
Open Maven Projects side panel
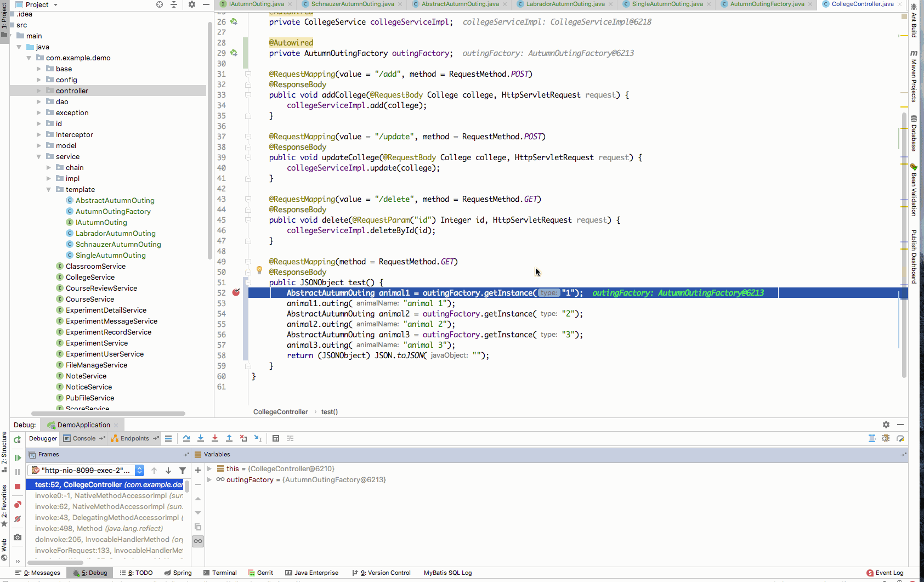coord(914,76)
